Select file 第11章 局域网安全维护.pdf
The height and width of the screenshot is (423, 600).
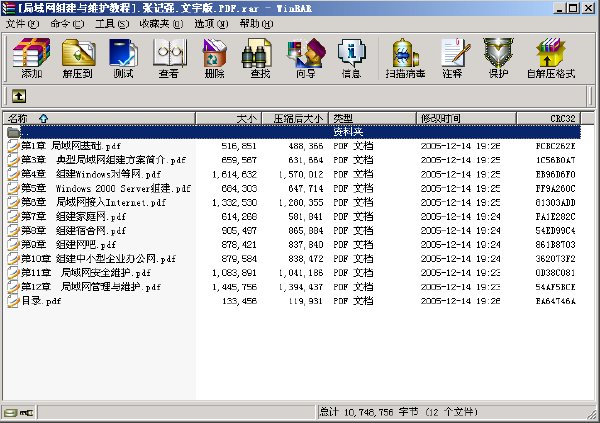tap(86, 273)
